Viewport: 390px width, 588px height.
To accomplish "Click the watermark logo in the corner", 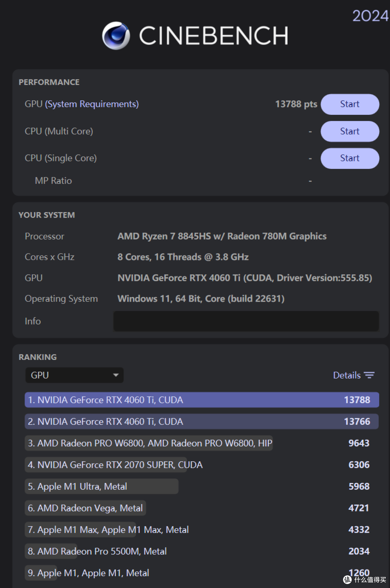I will (347, 579).
